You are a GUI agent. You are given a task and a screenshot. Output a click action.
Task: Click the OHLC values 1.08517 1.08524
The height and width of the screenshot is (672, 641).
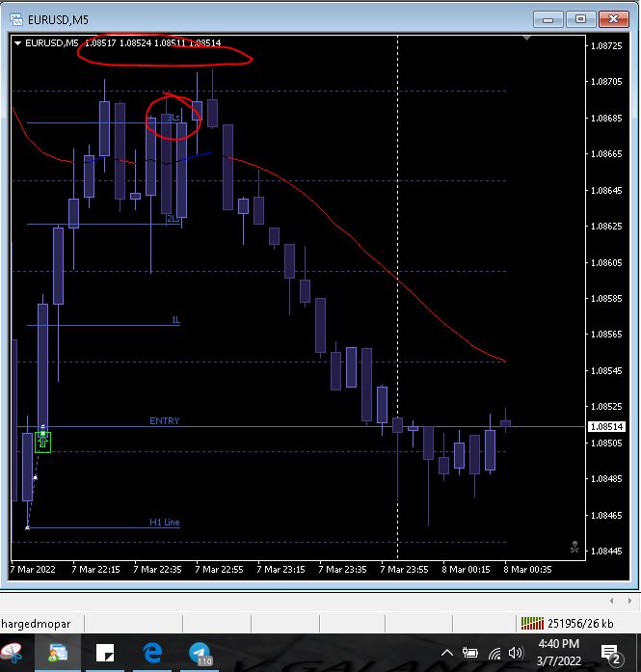[x=118, y=42]
